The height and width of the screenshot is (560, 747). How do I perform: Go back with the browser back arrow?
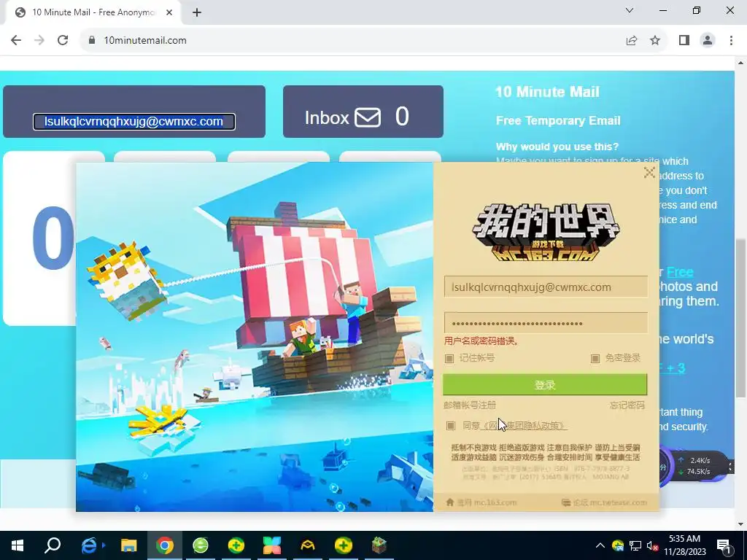coord(16,41)
